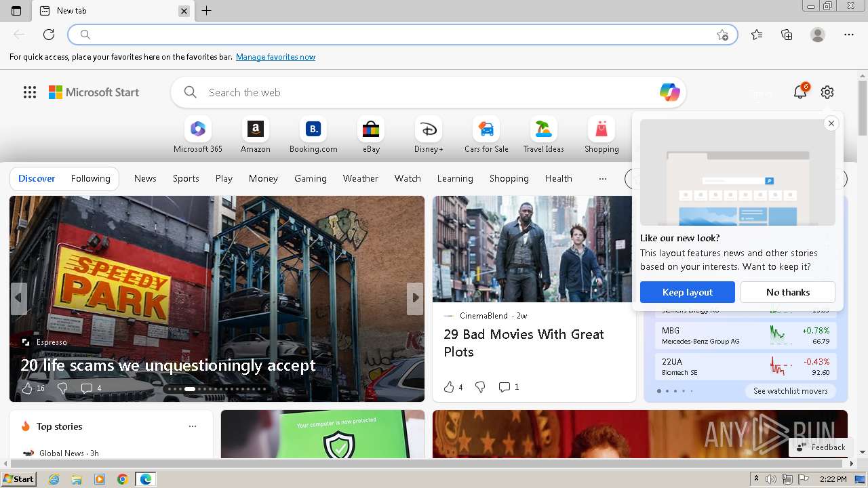Open the Sports category

tap(186, 179)
